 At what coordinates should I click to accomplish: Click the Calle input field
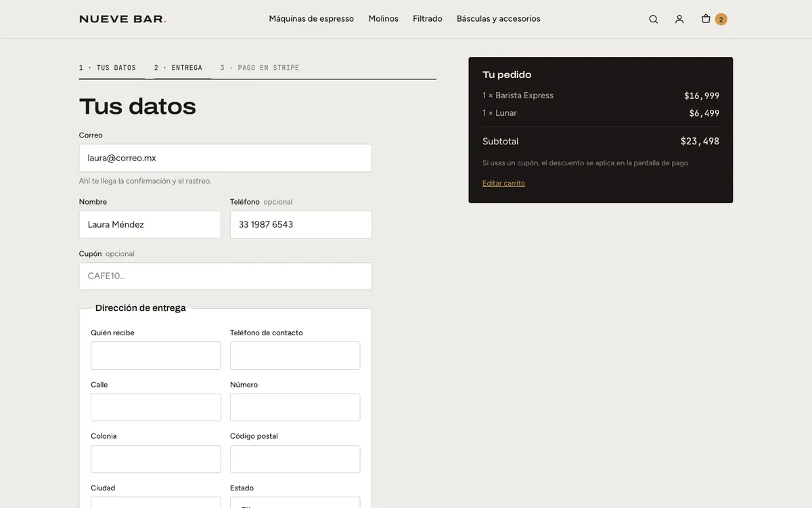(156, 408)
